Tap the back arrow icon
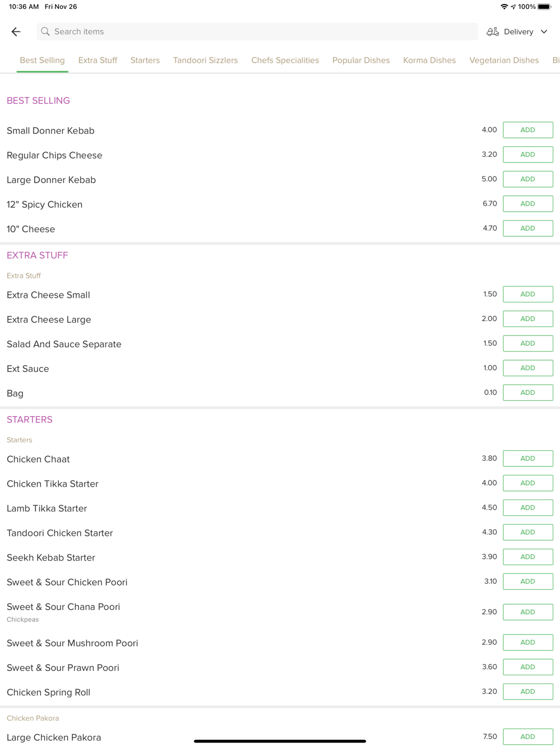 (x=16, y=32)
